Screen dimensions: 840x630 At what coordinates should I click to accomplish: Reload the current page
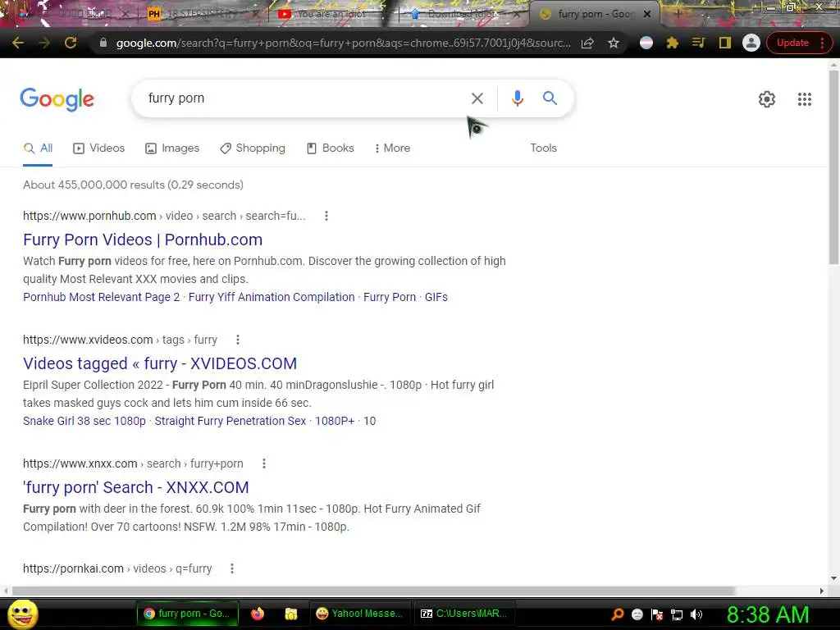[71, 43]
